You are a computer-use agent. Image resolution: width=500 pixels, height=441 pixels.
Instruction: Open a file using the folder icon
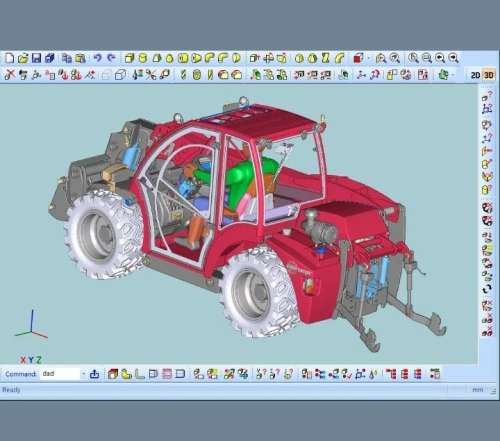[x=23, y=58]
